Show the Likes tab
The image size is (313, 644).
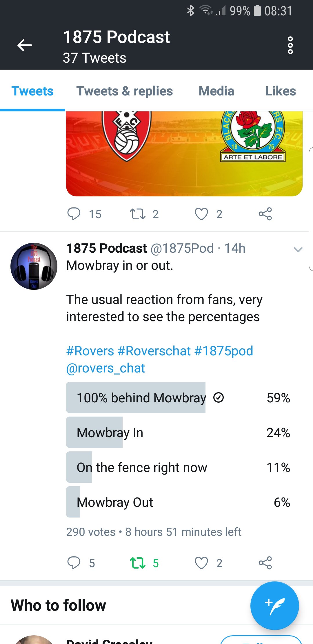coord(280,91)
